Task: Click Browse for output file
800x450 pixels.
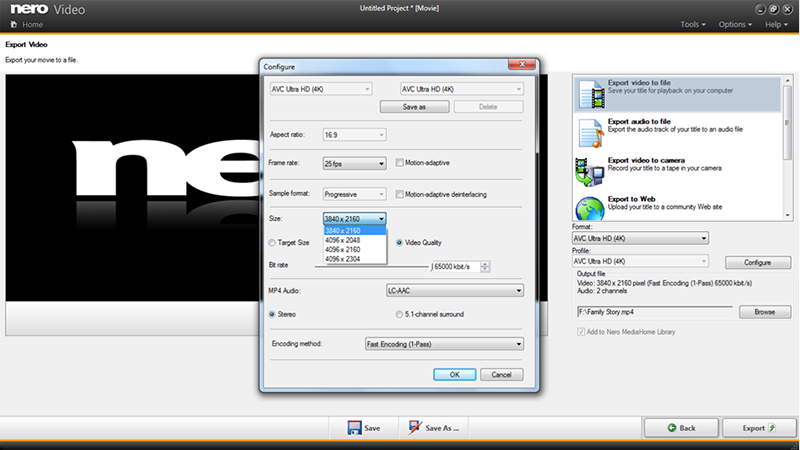Action: [x=765, y=312]
